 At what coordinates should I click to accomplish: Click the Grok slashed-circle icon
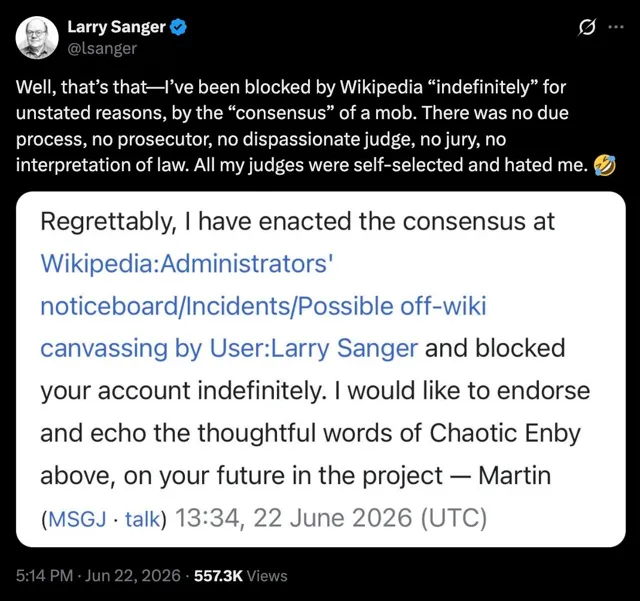(x=587, y=28)
